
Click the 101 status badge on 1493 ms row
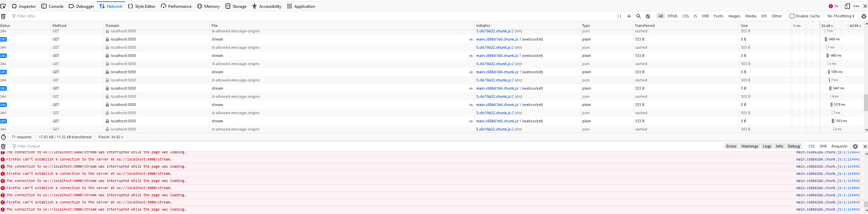pyautogui.click(x=3, y=56)
